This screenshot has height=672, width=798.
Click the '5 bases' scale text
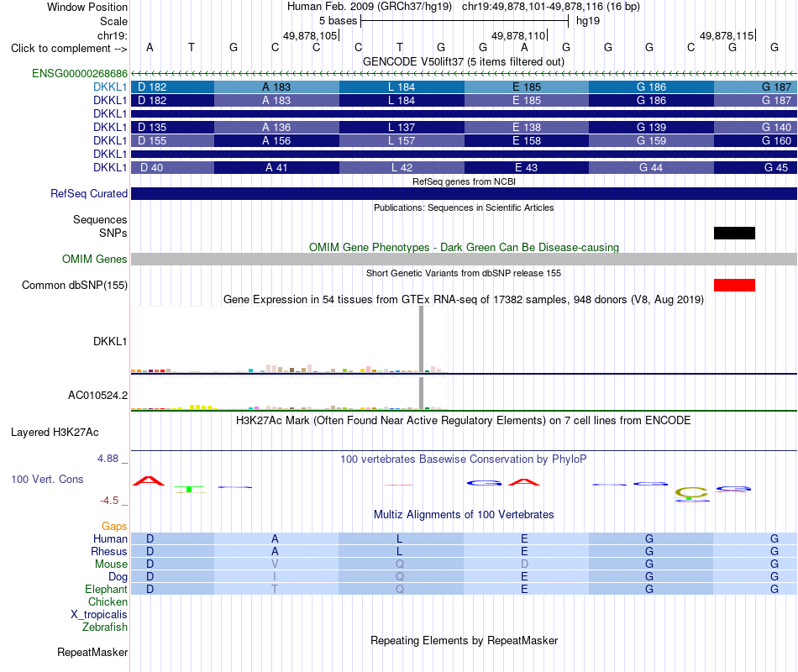tap(338, 21)
